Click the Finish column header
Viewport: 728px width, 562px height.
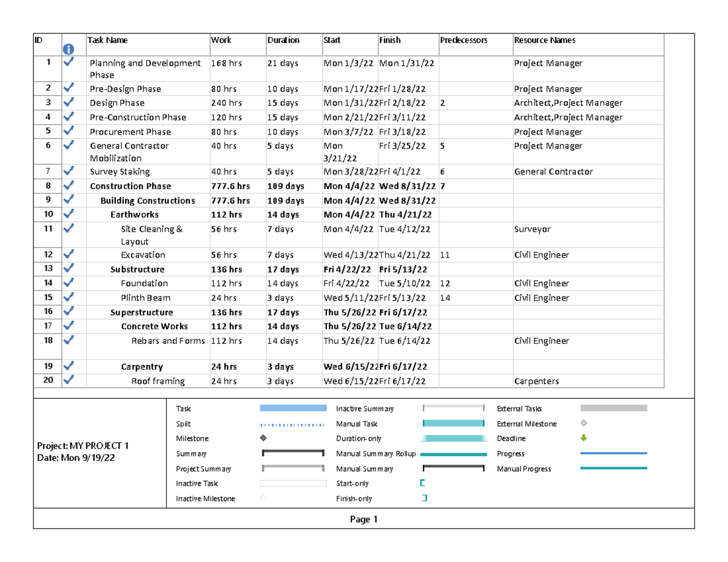(x=389, y=40)
